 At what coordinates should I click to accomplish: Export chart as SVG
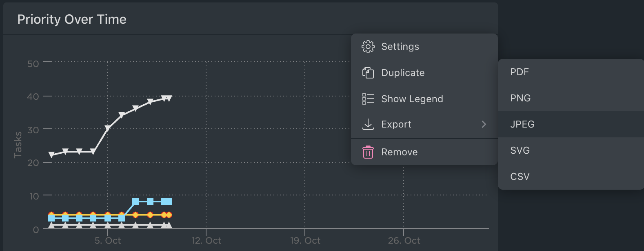520,150
